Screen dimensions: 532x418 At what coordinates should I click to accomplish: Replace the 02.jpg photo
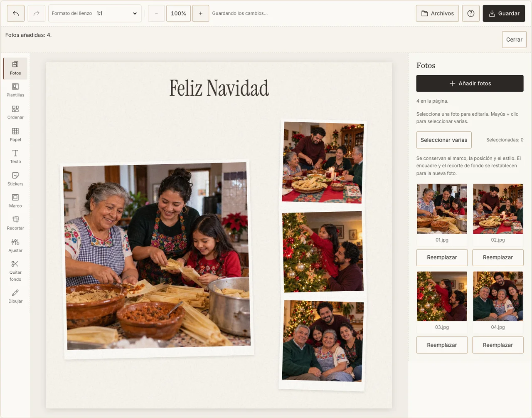[x=498, y=257]
